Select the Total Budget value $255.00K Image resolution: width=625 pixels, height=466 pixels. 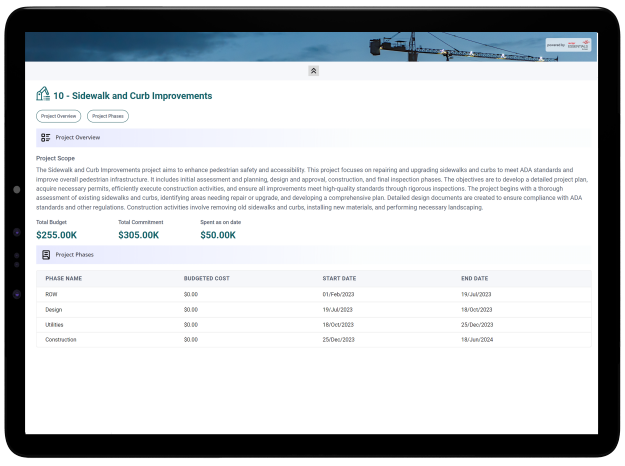tap(55, 235)
